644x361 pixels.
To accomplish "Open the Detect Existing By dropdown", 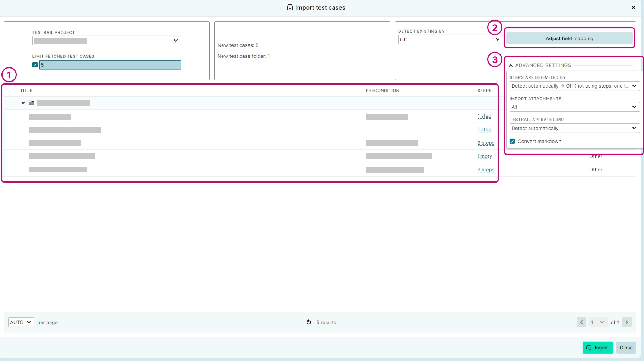I will [x=450, y=39].
